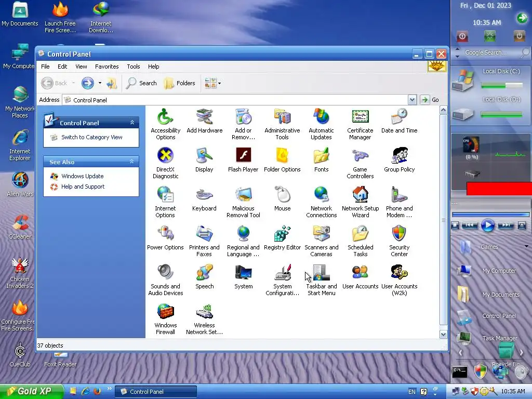Click the Search toolbar button
532x399 pixels.
(141, 83)
